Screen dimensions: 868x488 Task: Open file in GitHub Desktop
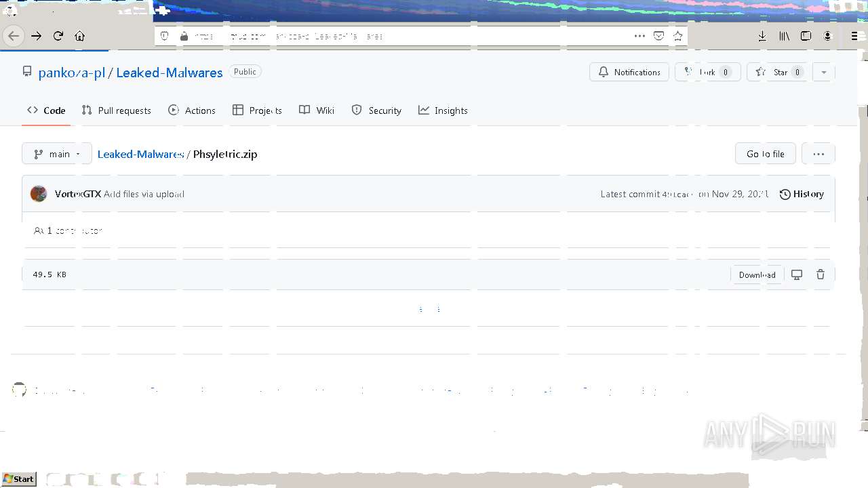tap(797, 274)
